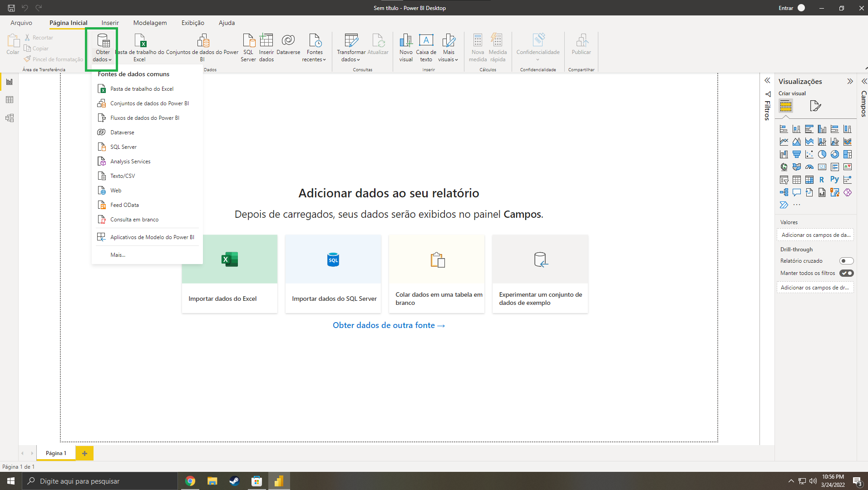Choose Web data source option
Viewport: 868px width, 490px height.
147,191
